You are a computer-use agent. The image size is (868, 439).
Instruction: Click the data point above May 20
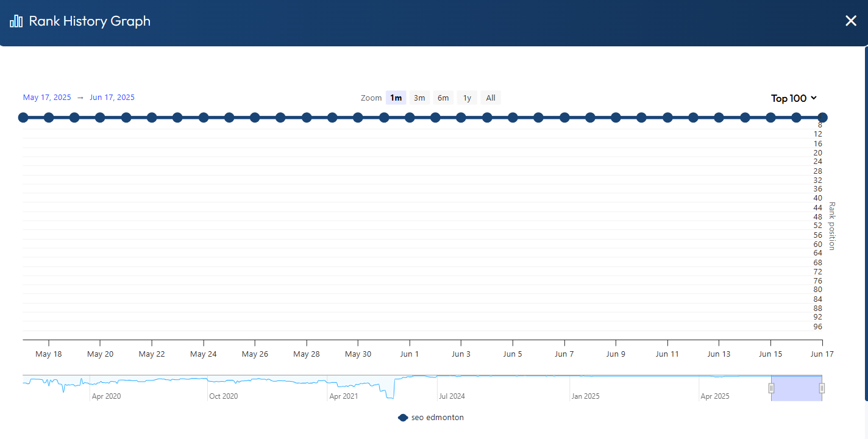100,117
